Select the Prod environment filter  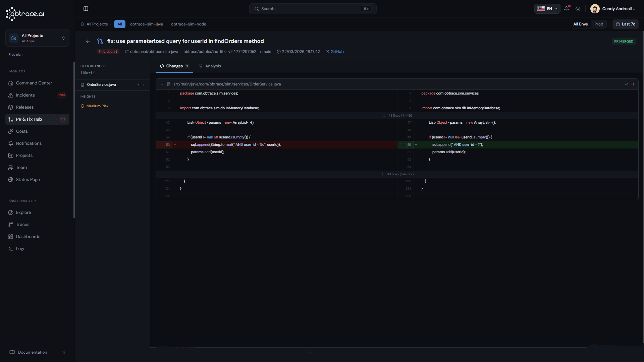[x=599, y=24]
